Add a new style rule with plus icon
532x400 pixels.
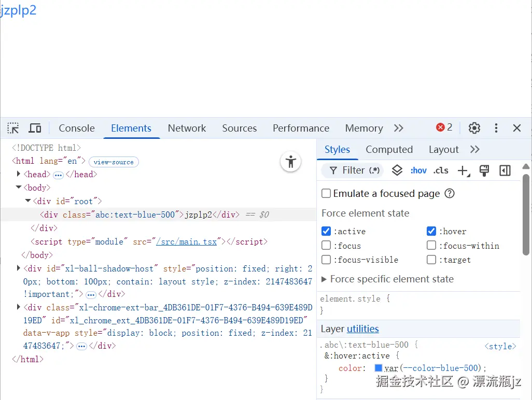[x=464, y=170]
